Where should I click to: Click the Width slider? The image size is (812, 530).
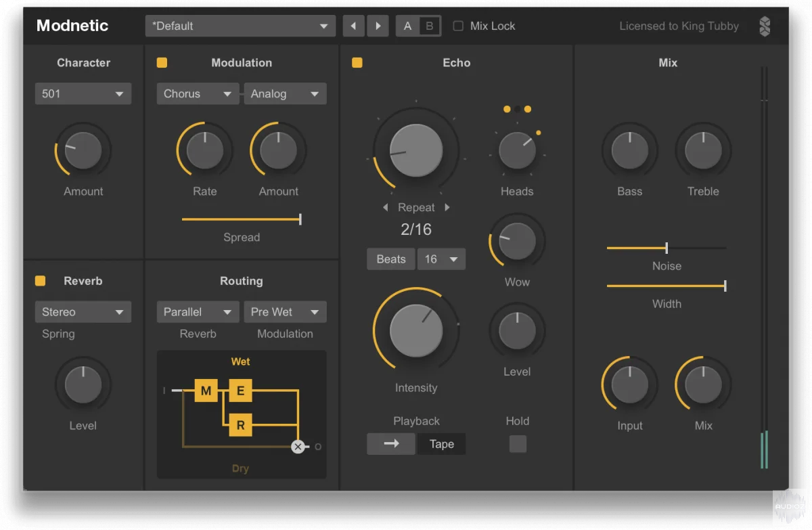(x=667, y=286)
